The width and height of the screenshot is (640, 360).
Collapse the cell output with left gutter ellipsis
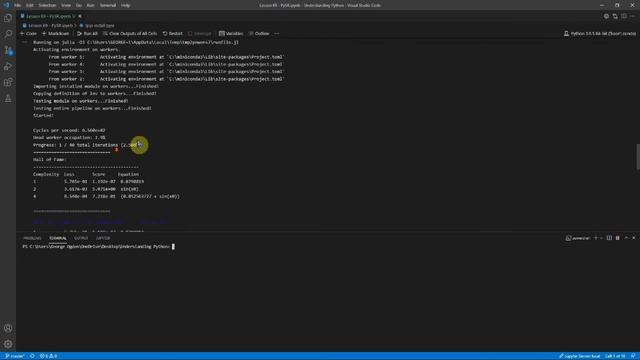click(24, 42)
